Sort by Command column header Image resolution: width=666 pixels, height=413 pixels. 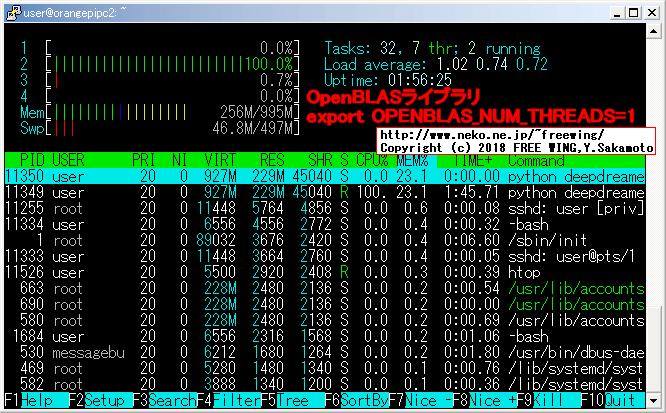536,160
